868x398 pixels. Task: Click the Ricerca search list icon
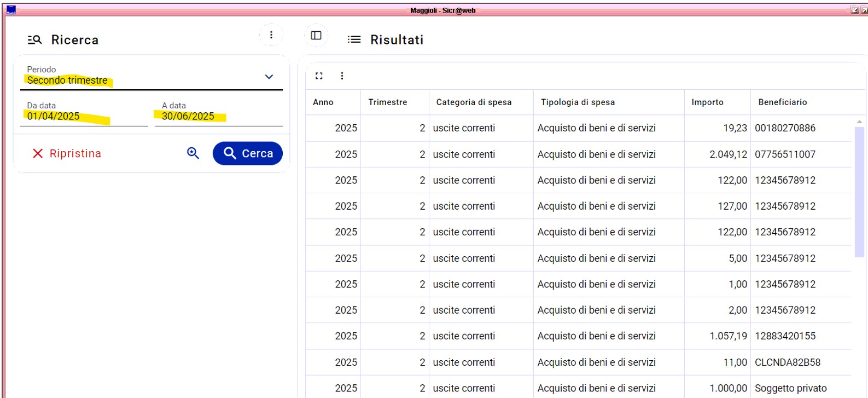click(x=34, y=40)
